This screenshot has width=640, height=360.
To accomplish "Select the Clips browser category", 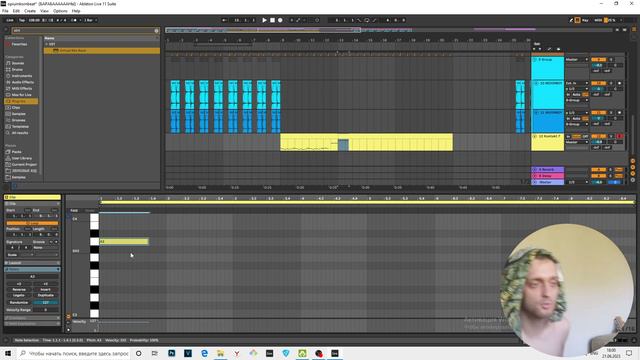I will pos(16,107).
